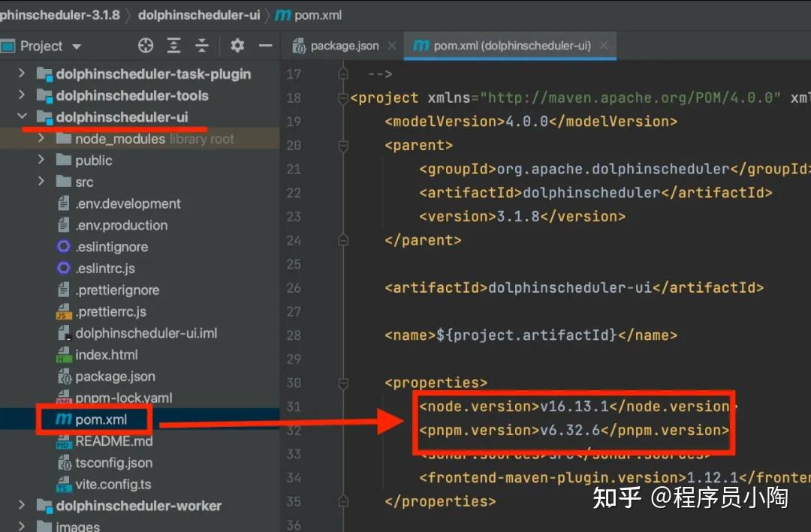
Task: Click the index.html file icon
Action: click(63, 354)
